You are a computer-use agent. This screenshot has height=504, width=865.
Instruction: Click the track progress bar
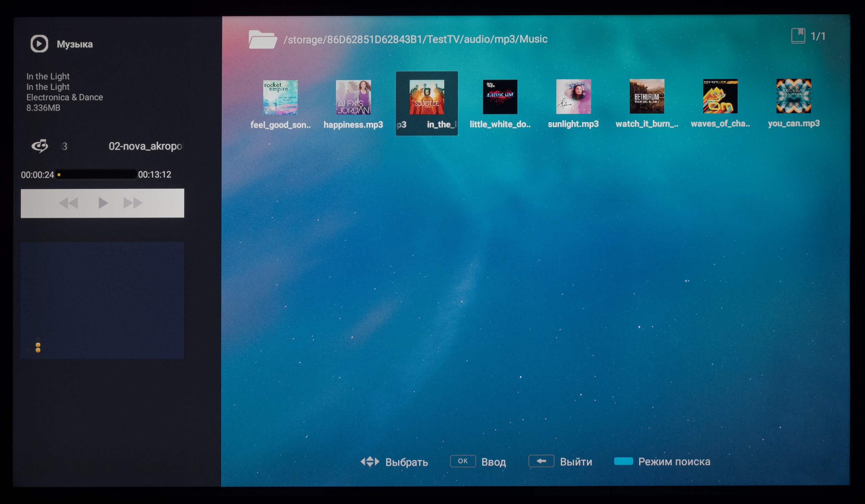96,175
